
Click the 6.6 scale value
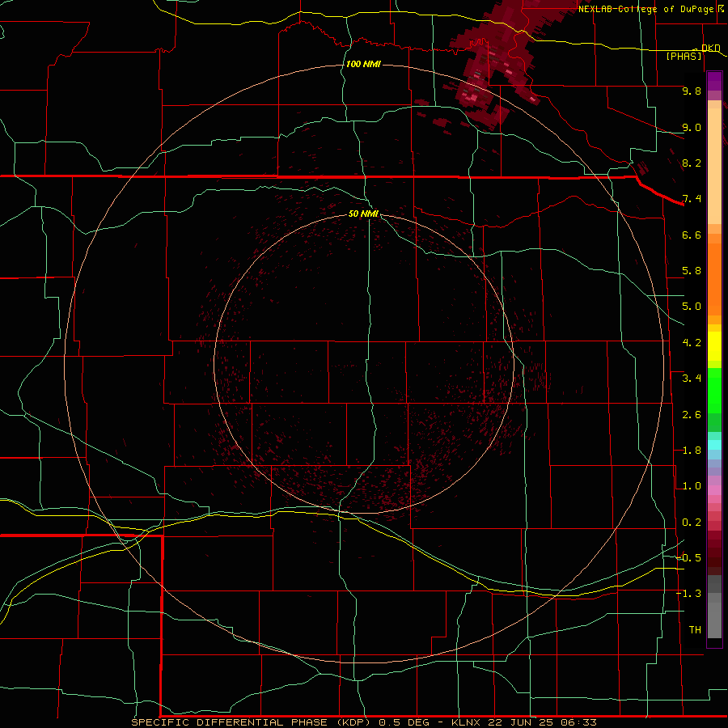(x=692, y=235)
